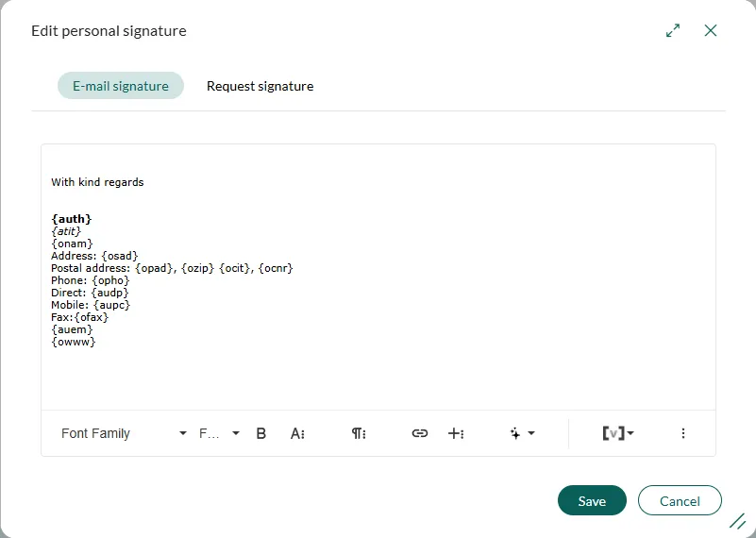Open the AI sparkle tools dropdown
Image resolution: width=756 pixels, height=538 pixels.
coord(522,433)
